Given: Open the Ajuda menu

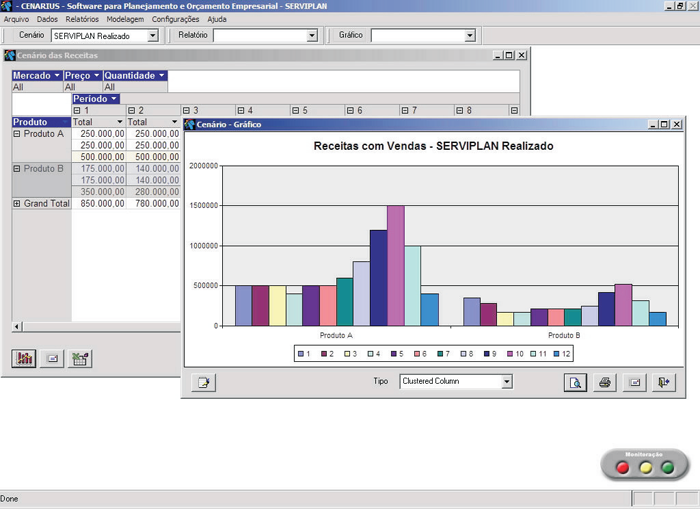Looking at the screenshot, I should 217,19.
